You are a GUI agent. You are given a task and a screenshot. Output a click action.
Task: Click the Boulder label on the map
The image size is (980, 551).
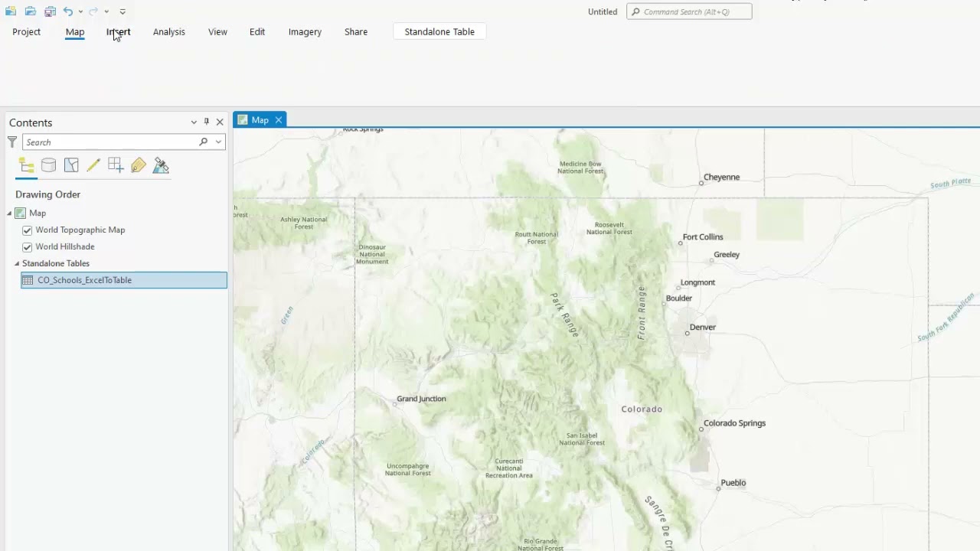pos(679,298)
